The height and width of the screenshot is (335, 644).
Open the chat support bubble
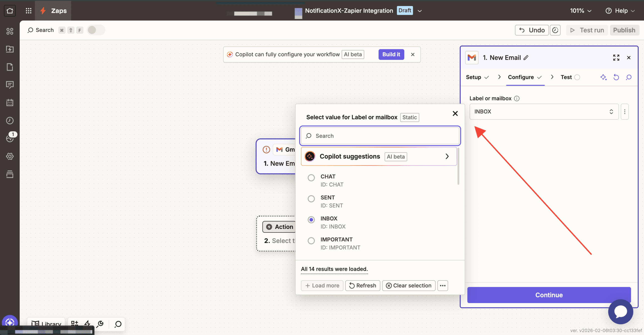click(620, 312)
